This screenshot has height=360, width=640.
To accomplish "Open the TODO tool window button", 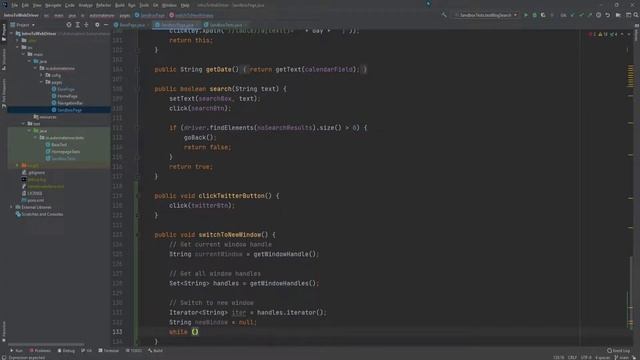I will point(133,351).
